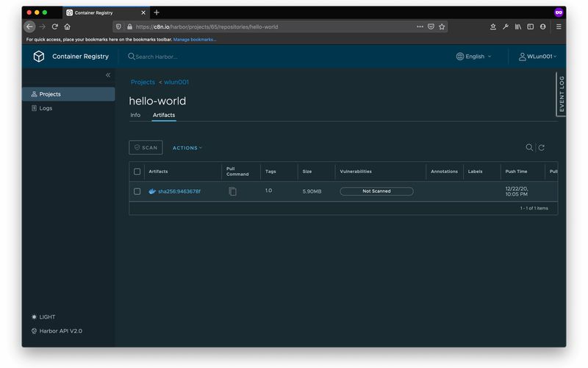Open Logs in the sidebar
Image resolution: width=588 pixels, height=368 pixels.
pos(68,108)
